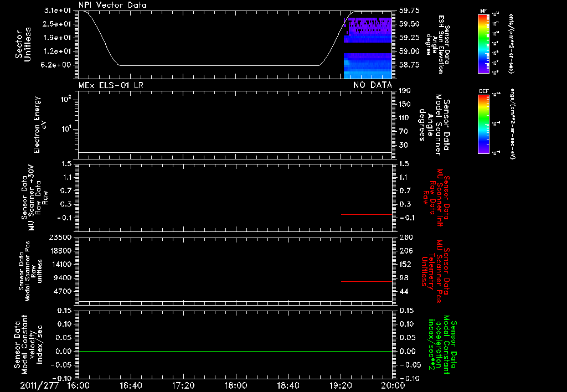The width and height of the screenshot is (567, 392).
Task: Click the NF flux color bar
Action: [483, 43]
